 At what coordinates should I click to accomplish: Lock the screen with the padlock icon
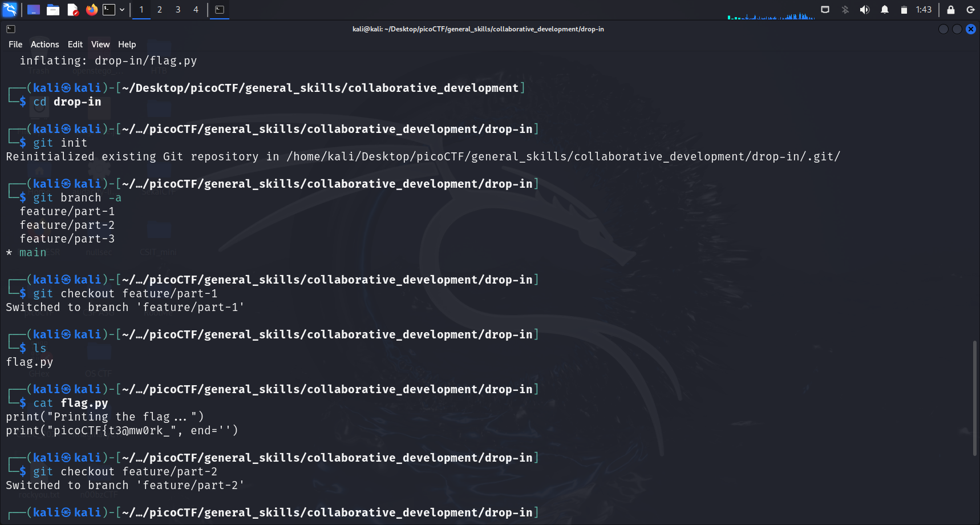point(951,10)
